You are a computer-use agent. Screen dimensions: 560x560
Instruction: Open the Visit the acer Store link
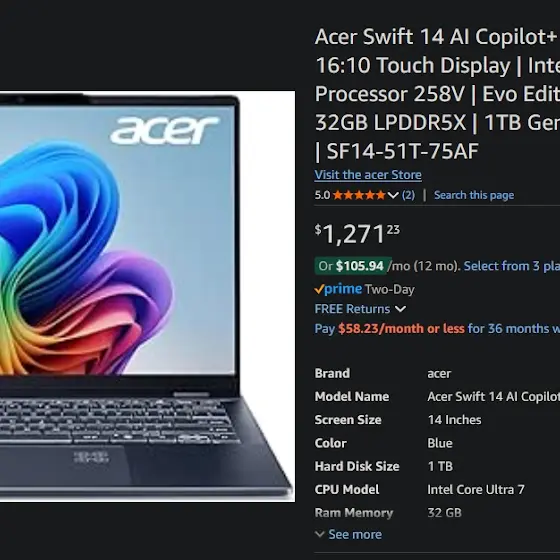tap(368, 175)
